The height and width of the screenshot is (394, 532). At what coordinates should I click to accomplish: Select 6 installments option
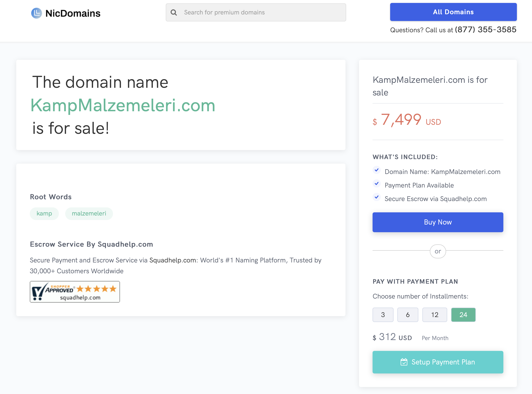pos(408,315)
